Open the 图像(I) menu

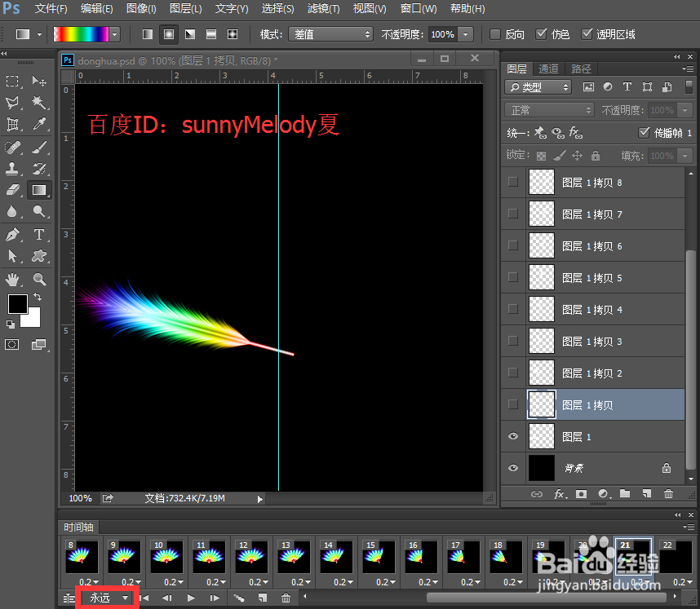[141, 8]
